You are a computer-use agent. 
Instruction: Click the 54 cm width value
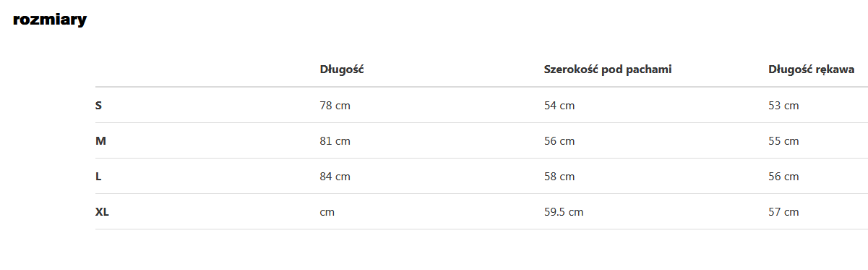tap(559, 106)
